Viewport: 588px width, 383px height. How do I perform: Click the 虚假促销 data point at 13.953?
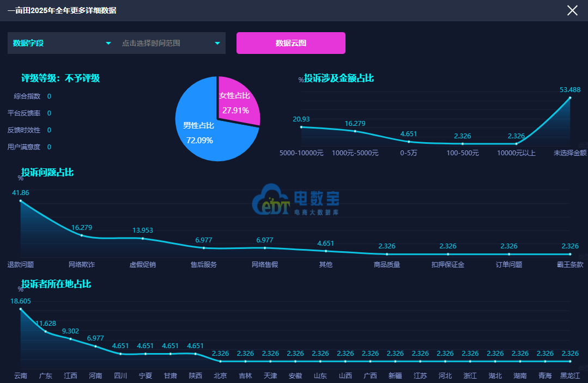142,238
